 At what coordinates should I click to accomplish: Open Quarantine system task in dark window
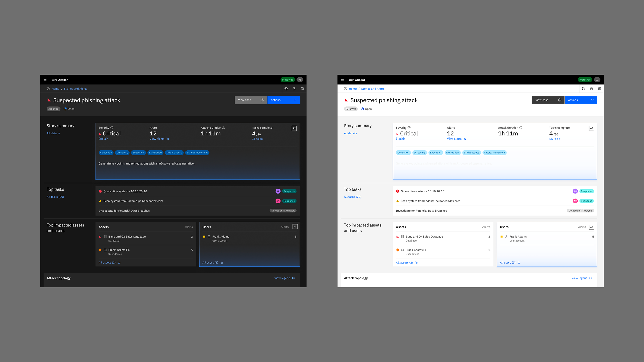[198, 191]
